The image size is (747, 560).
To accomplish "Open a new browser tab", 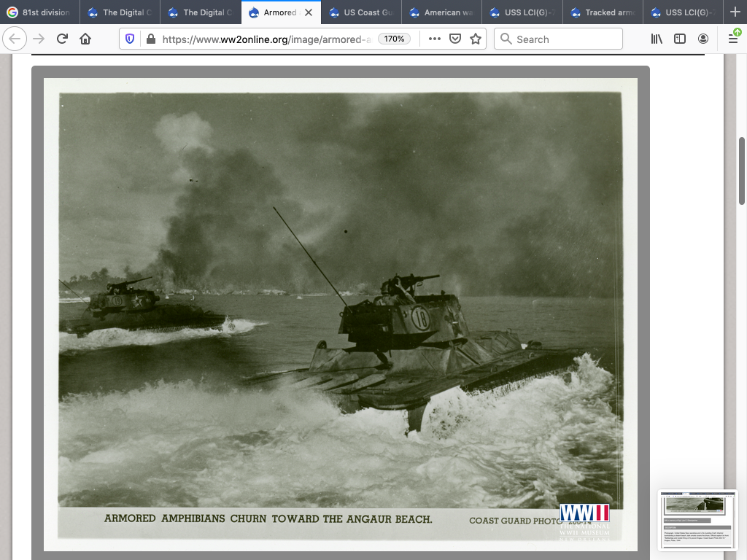I will (735, 12).
